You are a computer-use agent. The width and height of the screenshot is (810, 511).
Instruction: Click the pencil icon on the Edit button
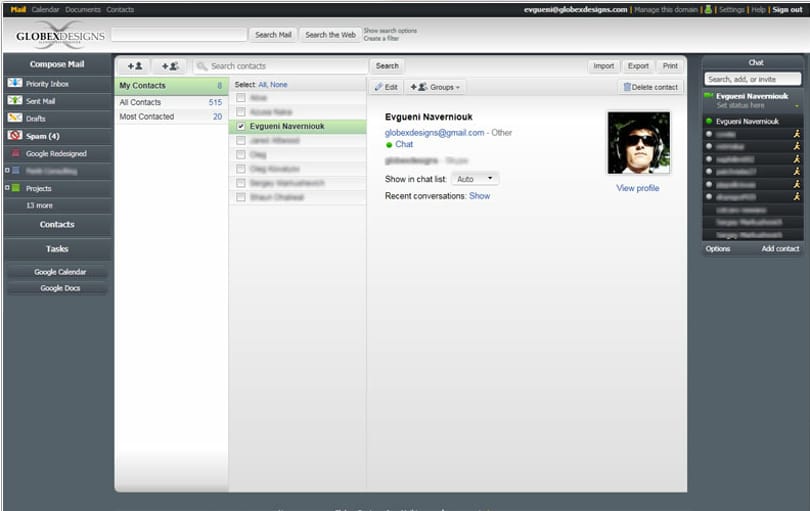tap(379, 87)
